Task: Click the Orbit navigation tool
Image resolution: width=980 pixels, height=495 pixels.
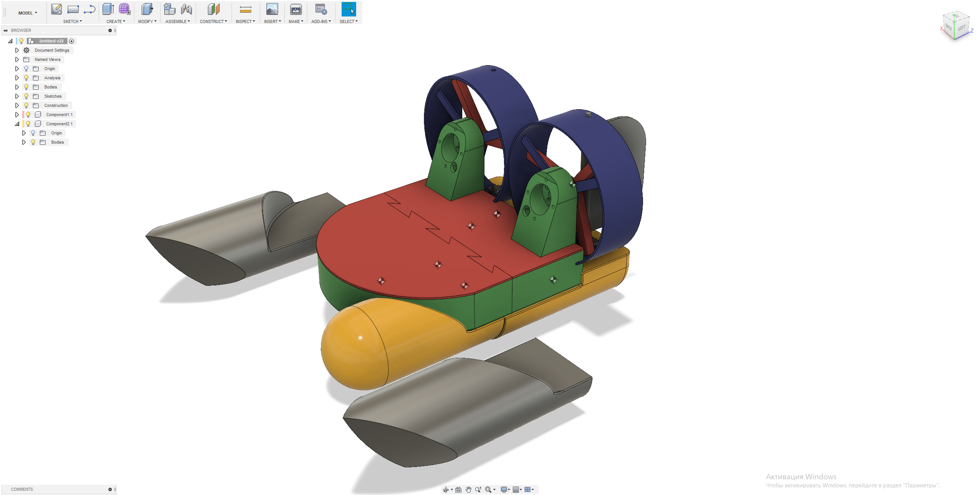Action: (446, 490)
